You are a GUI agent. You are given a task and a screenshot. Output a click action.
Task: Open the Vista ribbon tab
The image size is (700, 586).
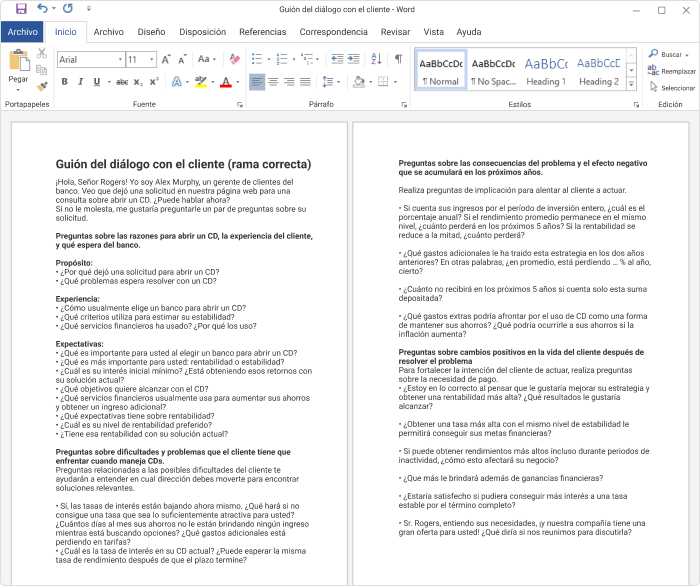tap(433, 32)
